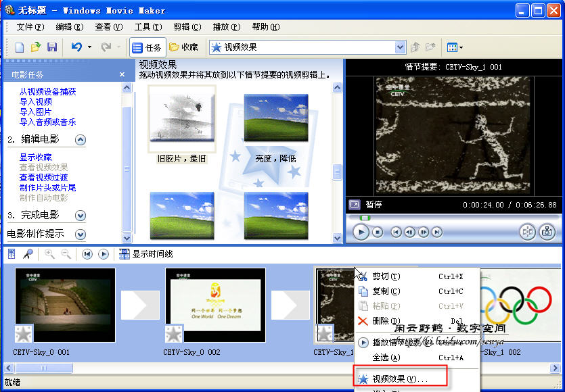Click the 从视频设备捕获 link
The height and width of the screenshot is (392, 565).
[47, 92]
